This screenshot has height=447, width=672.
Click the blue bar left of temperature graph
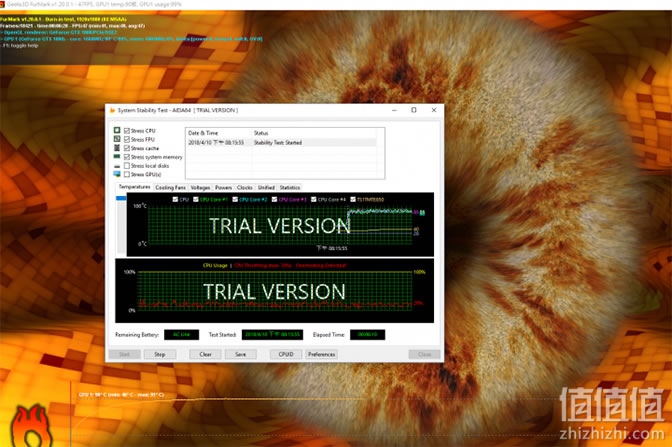point(121,198)
